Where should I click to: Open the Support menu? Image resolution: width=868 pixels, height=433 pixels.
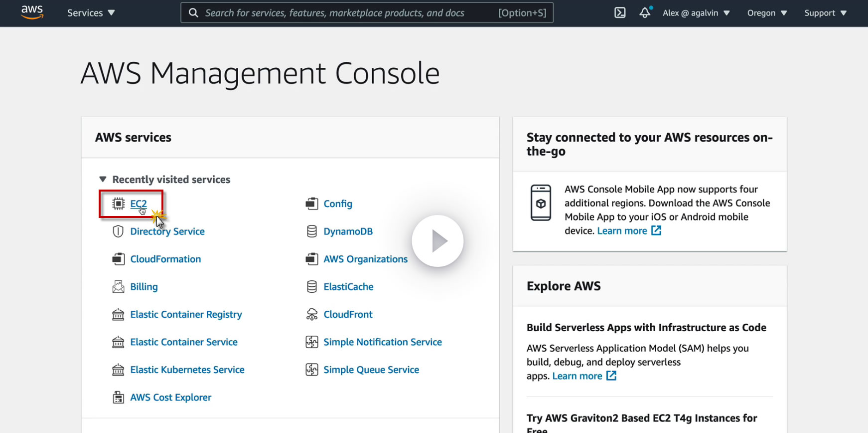(825, 13)
